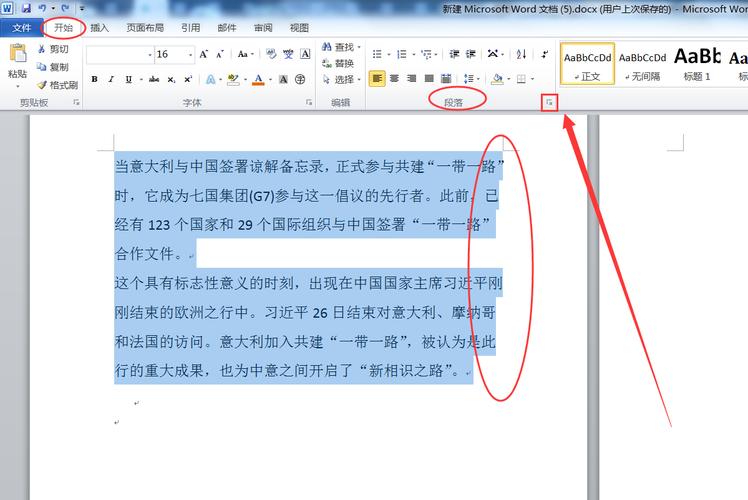Apply the text highlight color
748x500 pixels.
pos(233,79)
